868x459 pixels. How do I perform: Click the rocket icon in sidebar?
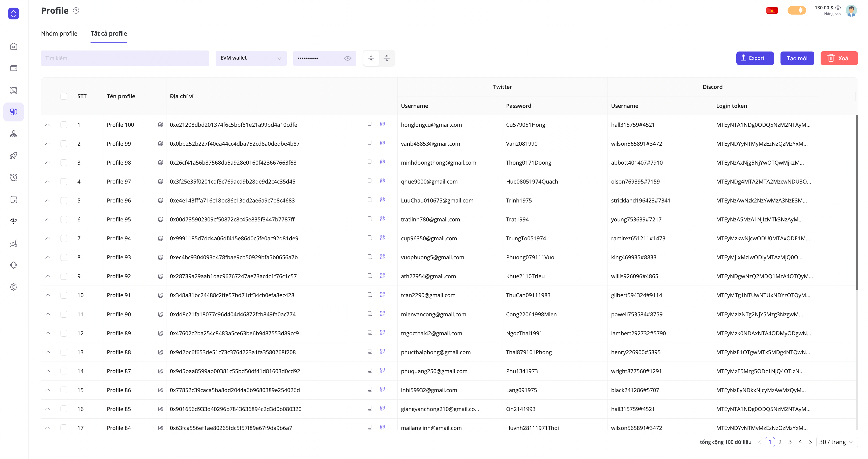point(13,156)
